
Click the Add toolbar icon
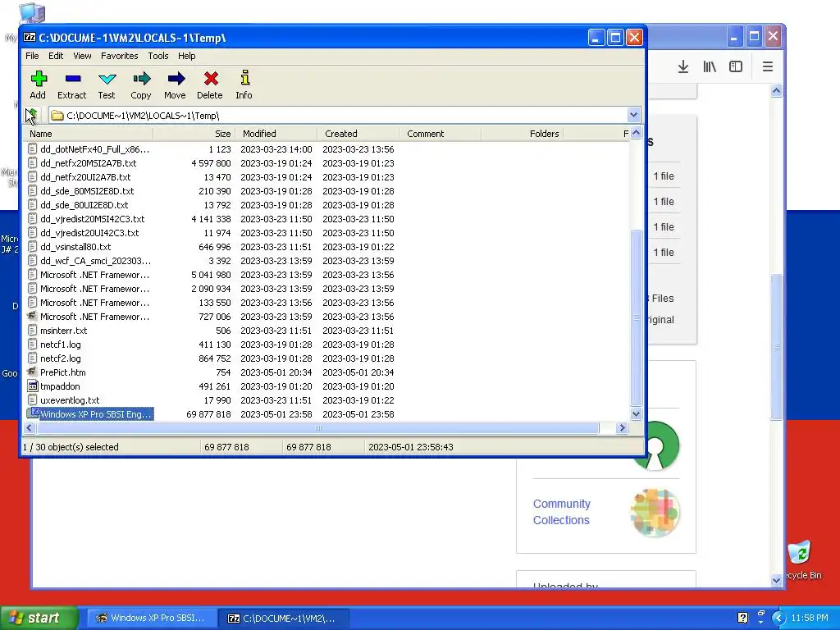[x=38, y=80]
